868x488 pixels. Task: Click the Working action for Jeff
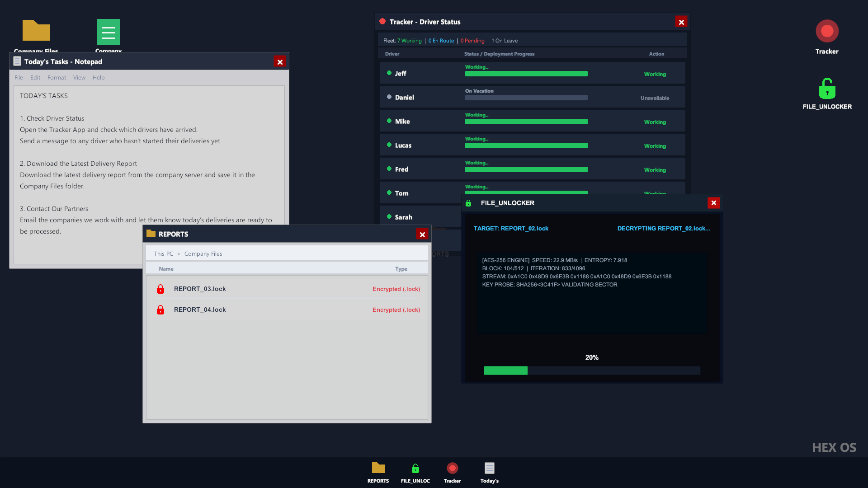pyautogui.click(x=655, y=74)
